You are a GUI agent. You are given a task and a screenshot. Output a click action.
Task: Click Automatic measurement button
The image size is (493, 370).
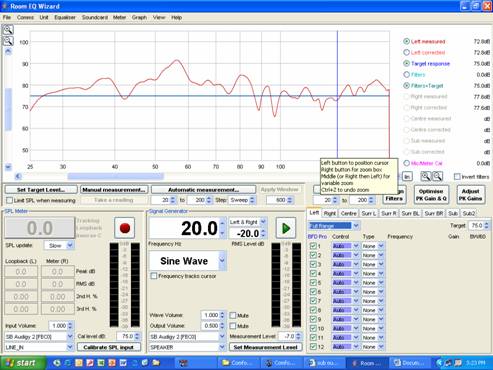click(x=203, y=190)
